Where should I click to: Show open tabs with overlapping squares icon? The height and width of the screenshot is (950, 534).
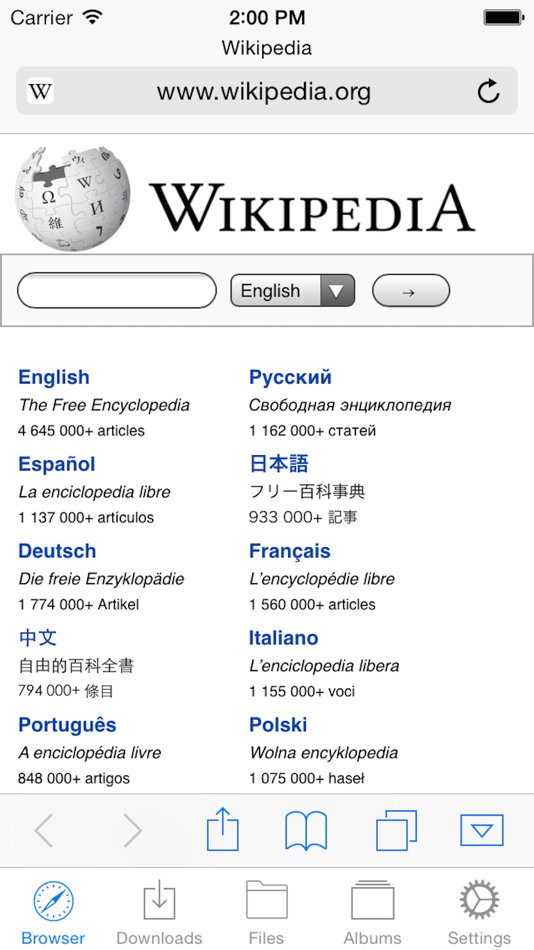point(396,830)
